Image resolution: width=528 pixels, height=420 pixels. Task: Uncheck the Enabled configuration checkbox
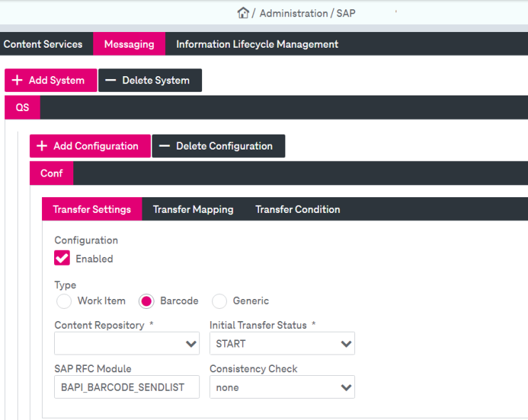[x=62, y=258]
